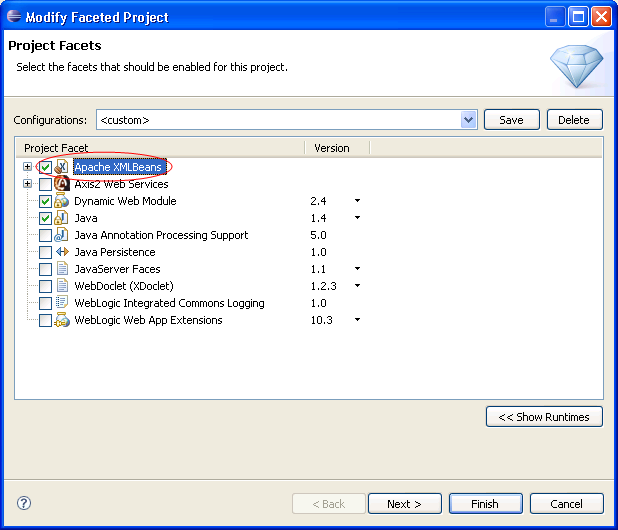618x530 pixels.
Task: Click the Version column header
Action: (x=337, y=148)
